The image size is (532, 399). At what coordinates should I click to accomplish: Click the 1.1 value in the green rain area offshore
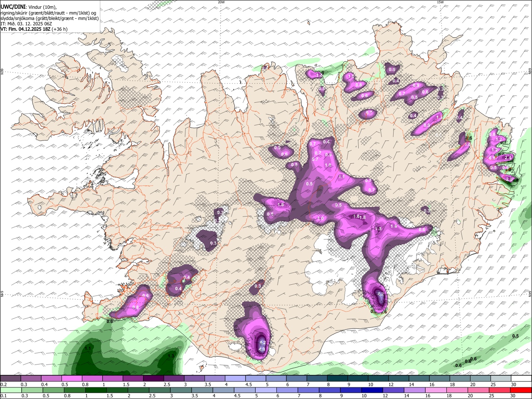click(88, 348)
